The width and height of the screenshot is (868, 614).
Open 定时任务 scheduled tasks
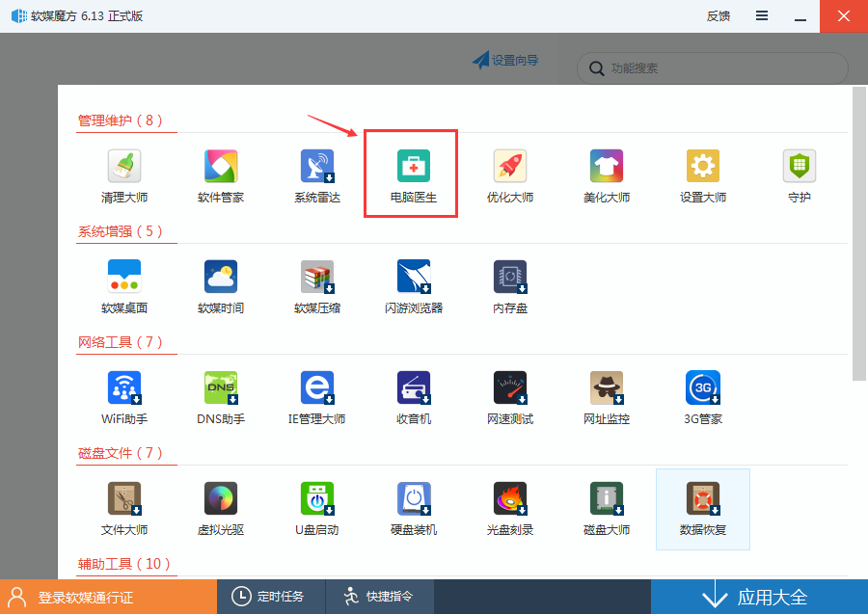270,597
